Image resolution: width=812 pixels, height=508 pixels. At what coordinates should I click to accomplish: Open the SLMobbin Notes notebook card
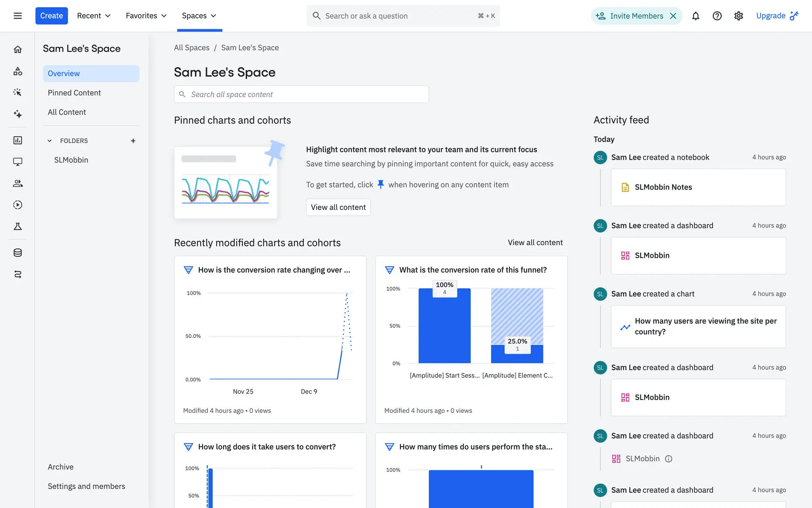[x=698, y=188]
